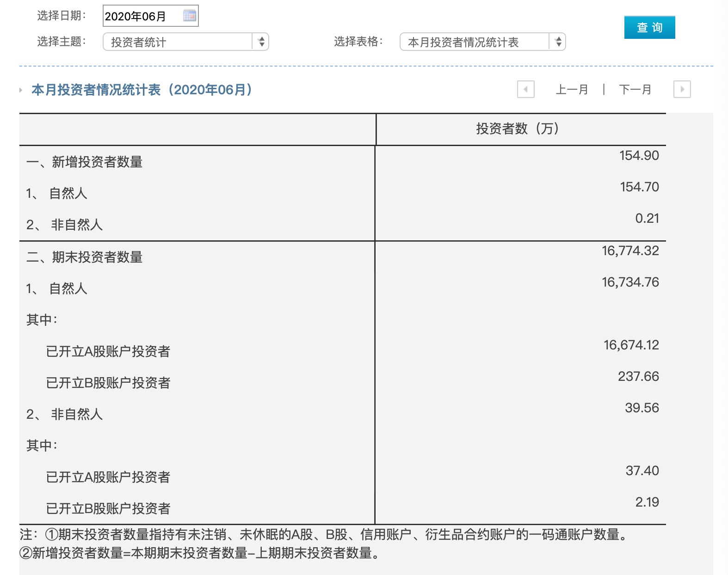Click the 选择日期 label
The image size is (728, 575).
[x=62, y=16]
